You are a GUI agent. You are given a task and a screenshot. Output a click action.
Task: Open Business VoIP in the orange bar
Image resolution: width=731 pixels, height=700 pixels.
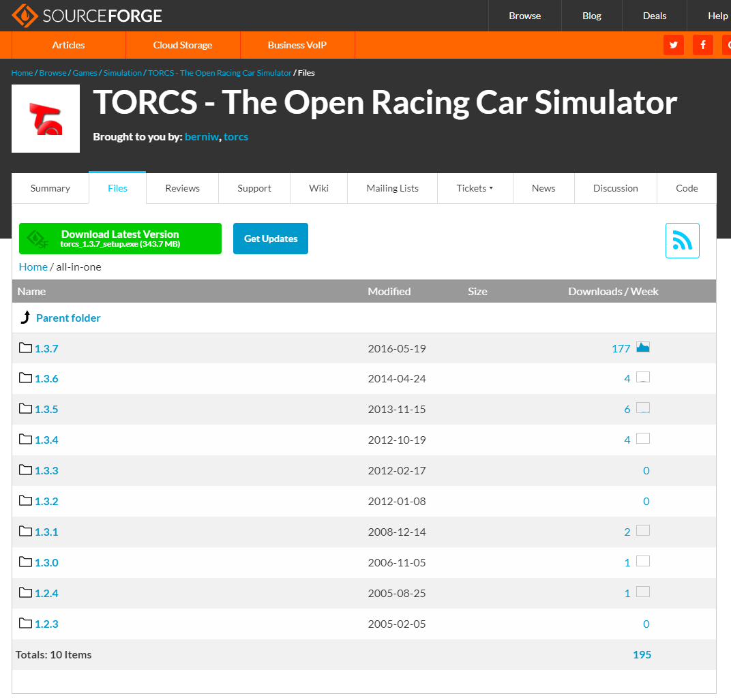(297, 45)
